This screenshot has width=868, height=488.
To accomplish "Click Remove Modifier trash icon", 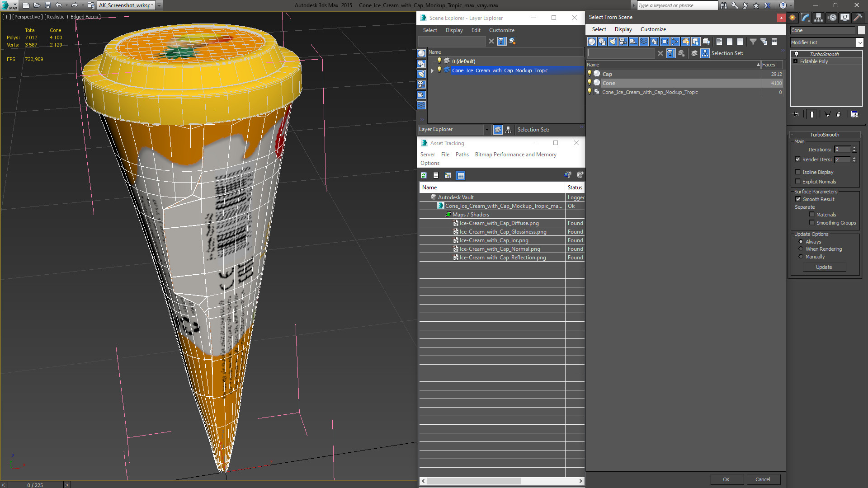I will tap(839, 114).
